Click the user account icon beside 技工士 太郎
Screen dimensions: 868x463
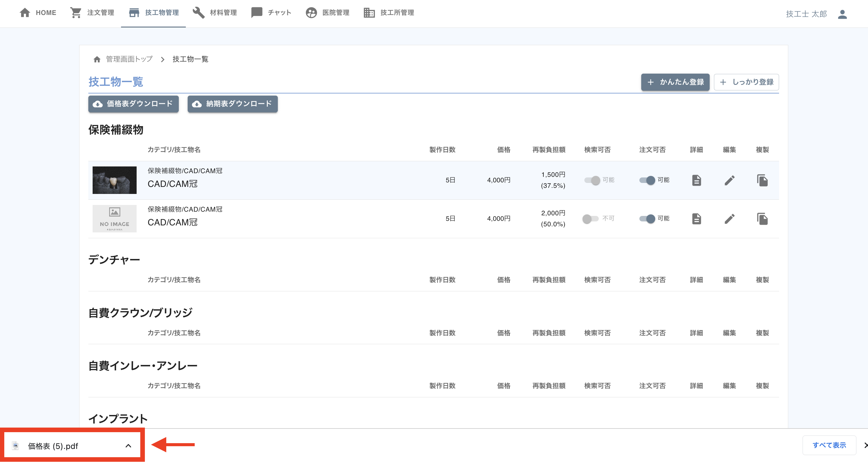click(842, 14)
